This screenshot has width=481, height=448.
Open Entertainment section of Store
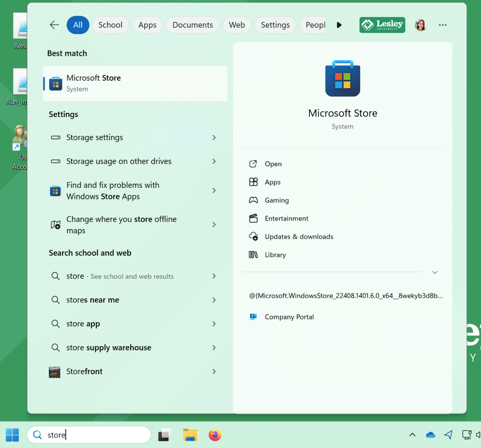click(x=342, y=218)
